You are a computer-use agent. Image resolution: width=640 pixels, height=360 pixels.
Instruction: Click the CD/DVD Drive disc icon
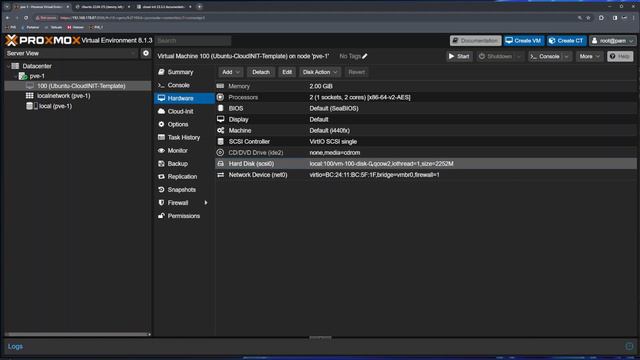tap(220, 152)
